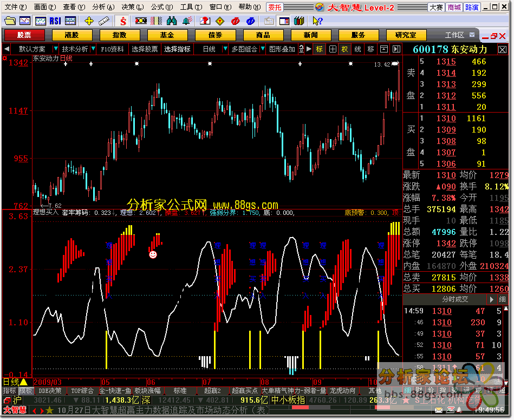Screen dimensions: 514x420
Task: Click the red S dollar toolbar icon
Action: tap(123, 21)
